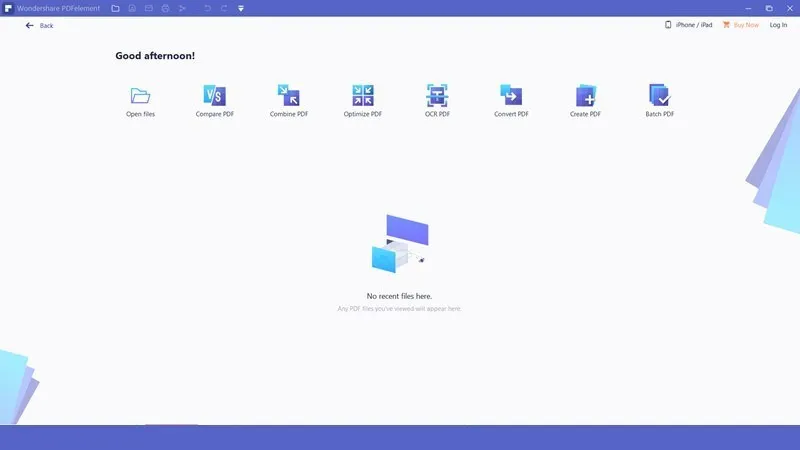Start the OCR PDF tool
Screen dimensions: 800x450
437,96
